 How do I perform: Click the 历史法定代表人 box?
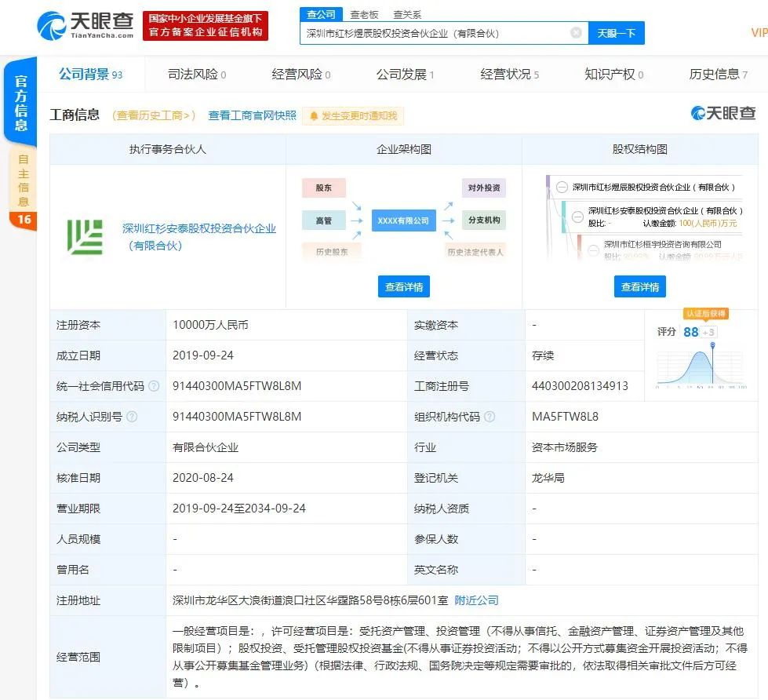point(475,252)
